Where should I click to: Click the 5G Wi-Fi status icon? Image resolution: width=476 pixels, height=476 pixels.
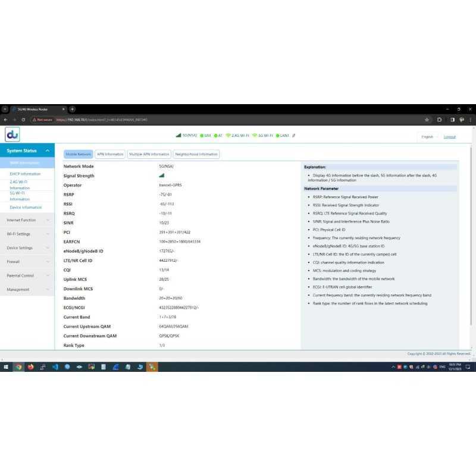coord(255,135)
